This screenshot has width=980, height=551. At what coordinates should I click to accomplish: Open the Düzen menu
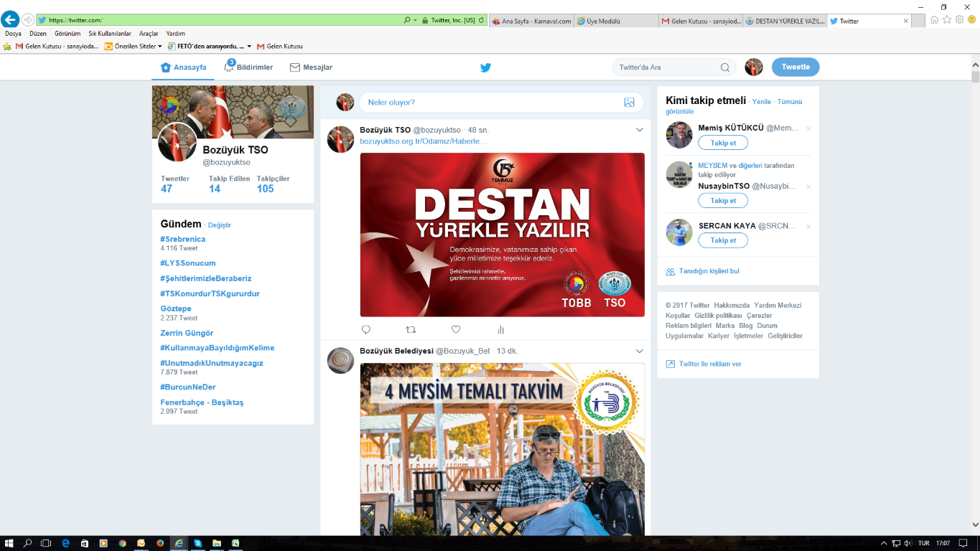(38, 33)
